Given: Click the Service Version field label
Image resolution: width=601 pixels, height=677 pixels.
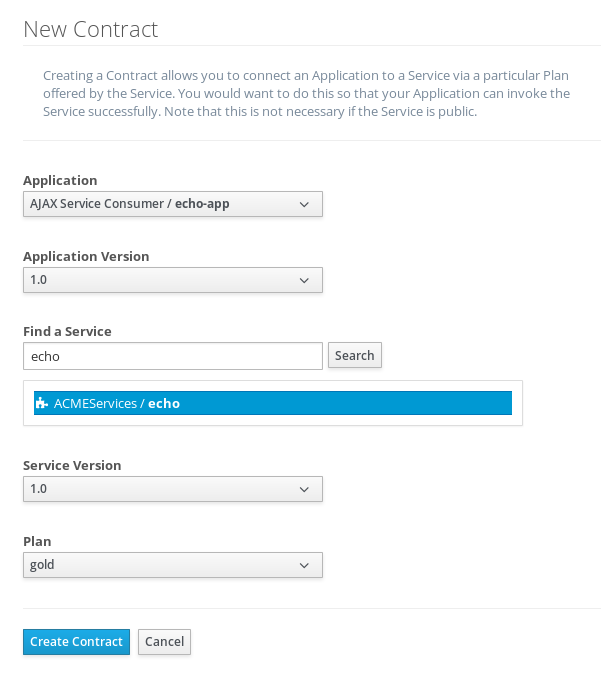Looking at the screenshot, I should [x=72, y=465].
